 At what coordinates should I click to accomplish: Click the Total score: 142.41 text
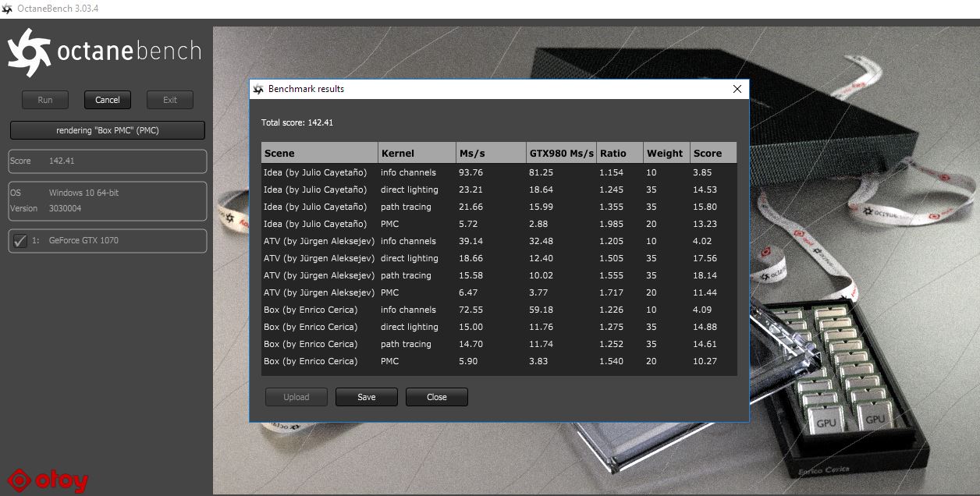pos(297,122)
